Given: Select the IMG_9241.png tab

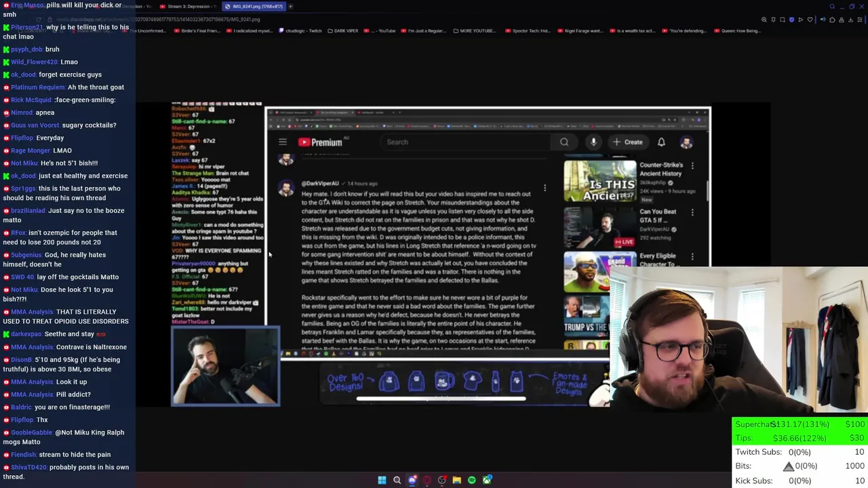Looking at the screenshot, I should (x=254, y=7).
